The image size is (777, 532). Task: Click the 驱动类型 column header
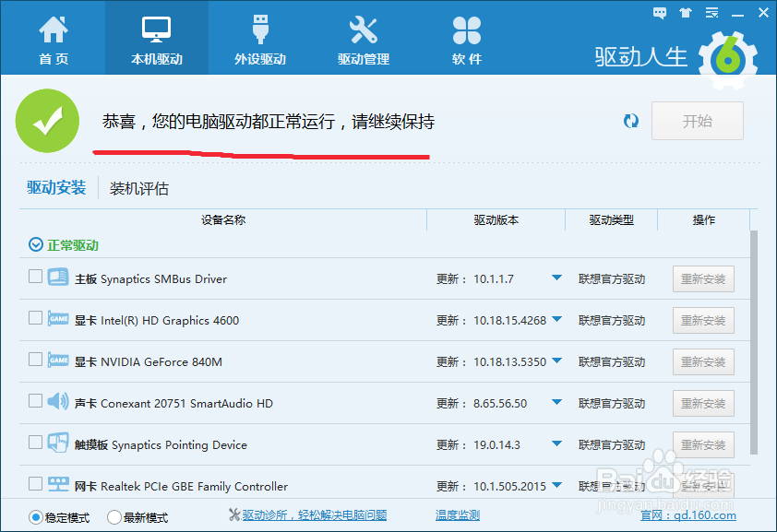click(x=612, y=219)
